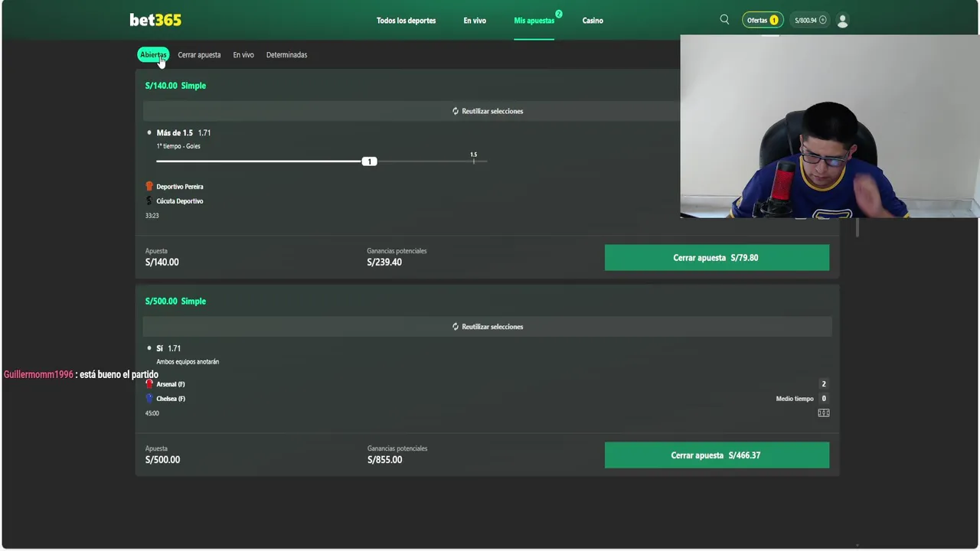Click the S/500.00 Simple bet header
980x551 pixels.
click(x=175, y=302)
